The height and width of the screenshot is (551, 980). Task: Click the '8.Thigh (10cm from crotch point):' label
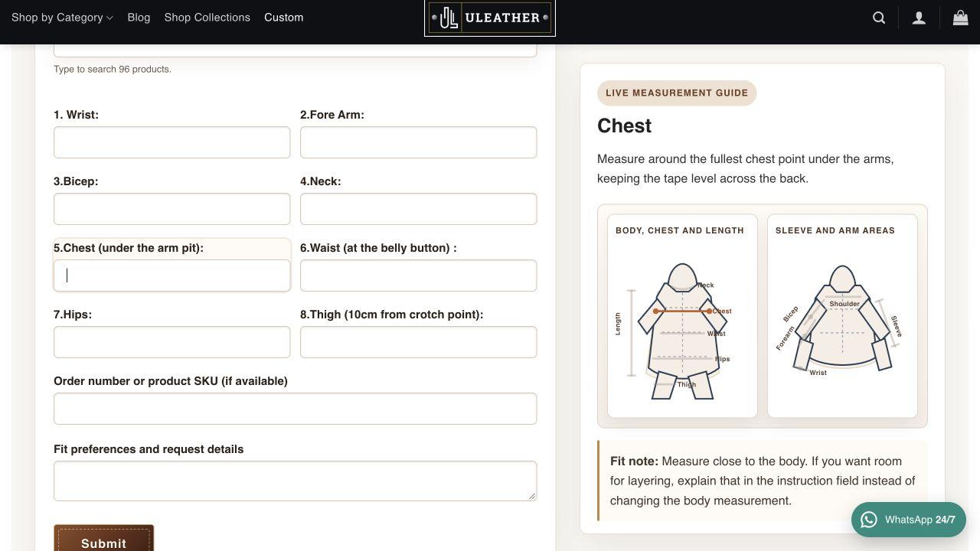tap(391, 315)
